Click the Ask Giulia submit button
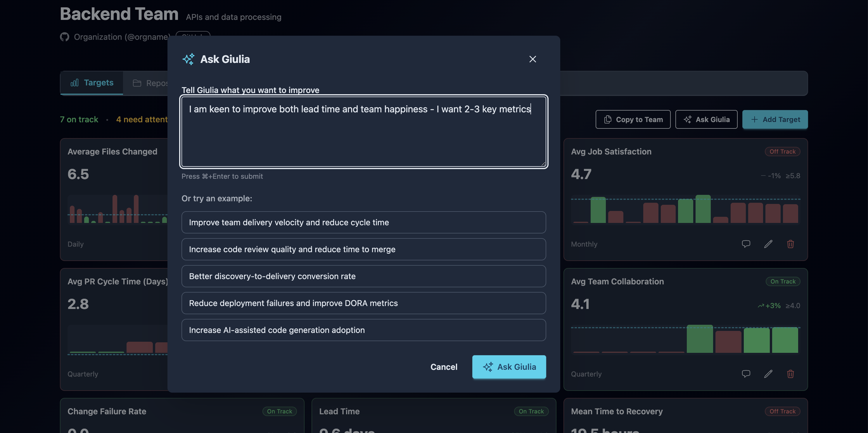The height and width of the screenshot is (433, 868). coord(509,367)
